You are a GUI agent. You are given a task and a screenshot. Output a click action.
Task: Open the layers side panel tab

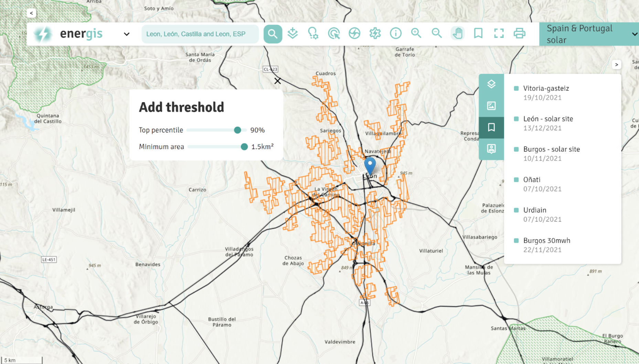click(x=491, y=84)
